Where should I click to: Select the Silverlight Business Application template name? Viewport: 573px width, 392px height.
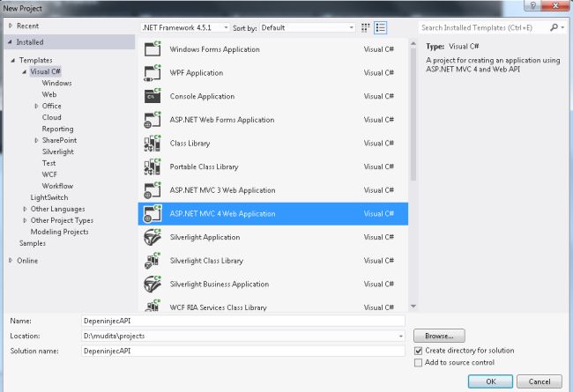220,285
